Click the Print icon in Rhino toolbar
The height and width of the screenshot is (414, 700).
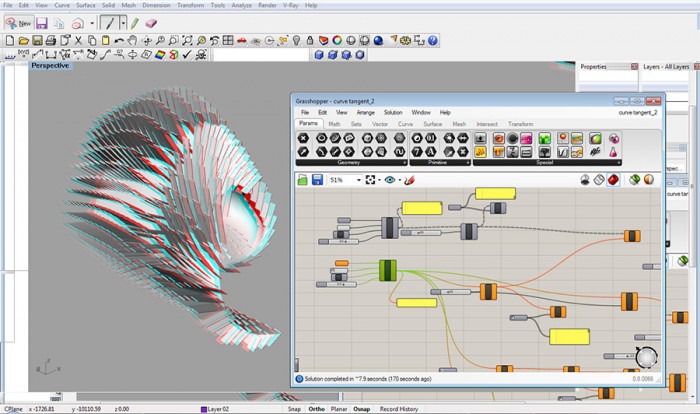click(x=50, y=41)
